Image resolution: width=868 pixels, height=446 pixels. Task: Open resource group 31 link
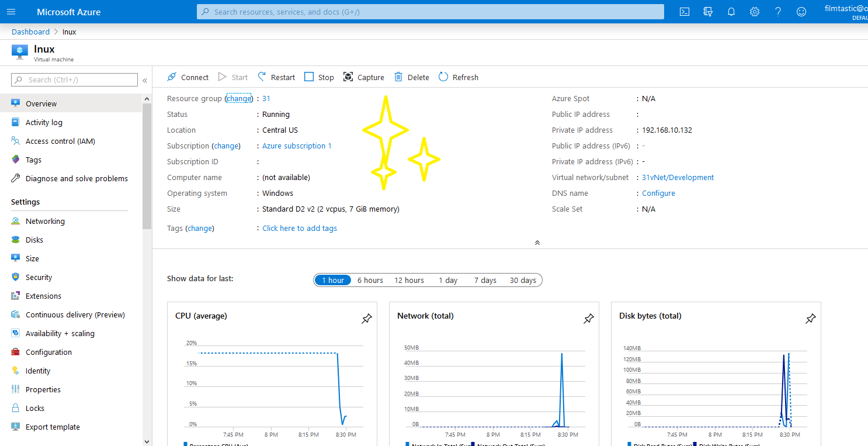click(x=266, y=98)
